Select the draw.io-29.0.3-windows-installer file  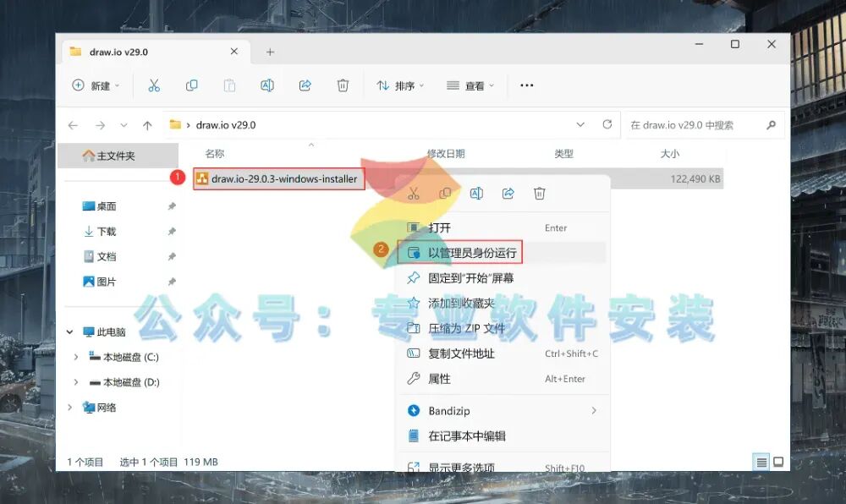(279, 179)
